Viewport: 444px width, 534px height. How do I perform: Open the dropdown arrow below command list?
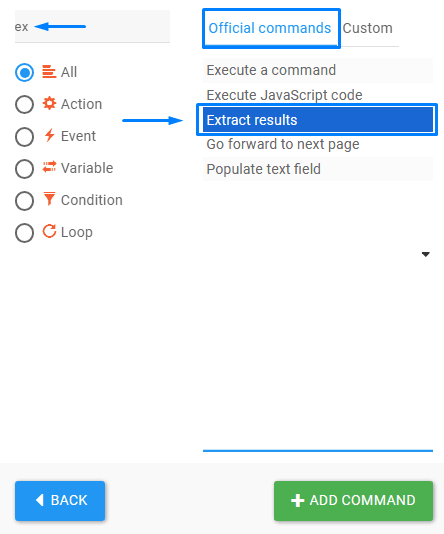tap(425, 254)
